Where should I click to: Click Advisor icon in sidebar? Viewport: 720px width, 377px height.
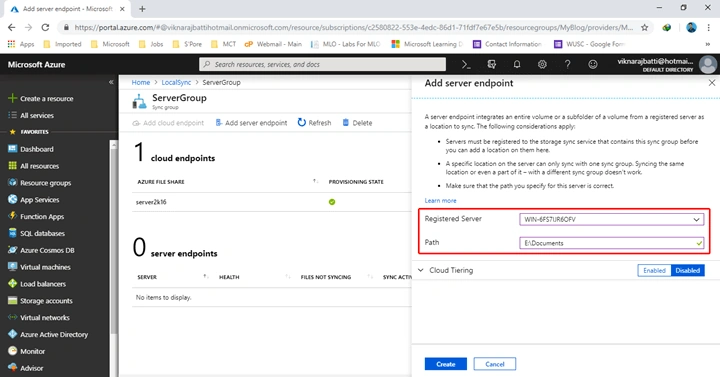[x=12, y=368]
